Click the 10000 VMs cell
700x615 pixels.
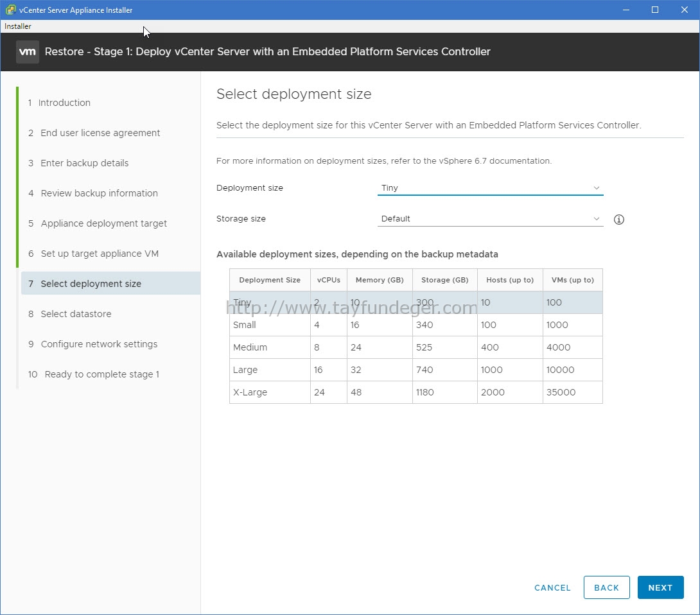(x=572, y=370)
